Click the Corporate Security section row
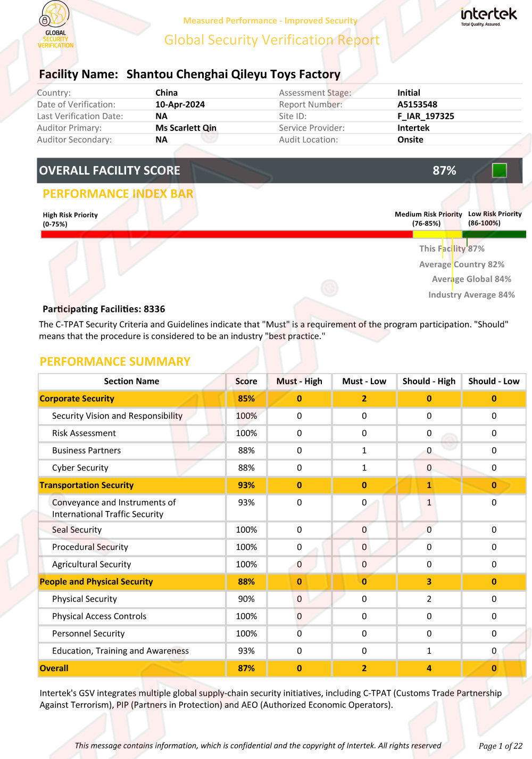 click(x=282, y=399)
